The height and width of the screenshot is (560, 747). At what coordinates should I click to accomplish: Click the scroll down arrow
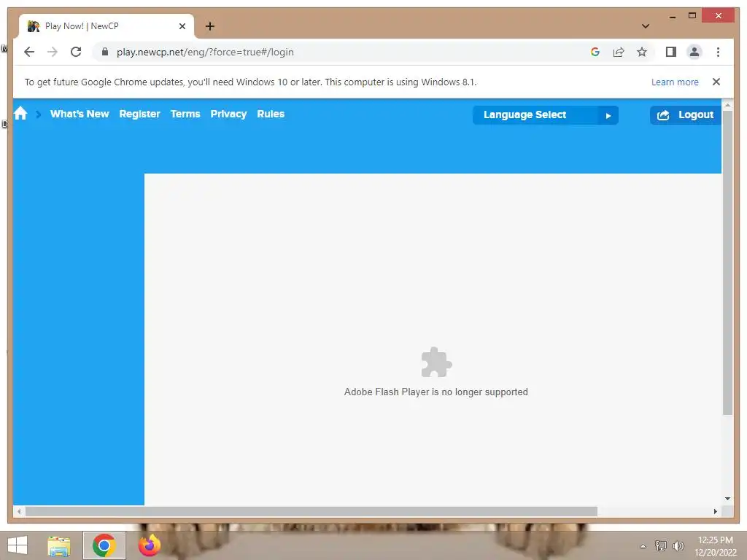[x=727, y=499]
